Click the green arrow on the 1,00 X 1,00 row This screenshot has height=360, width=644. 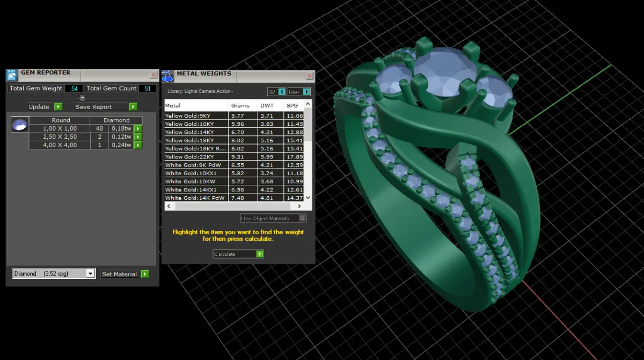138,128
